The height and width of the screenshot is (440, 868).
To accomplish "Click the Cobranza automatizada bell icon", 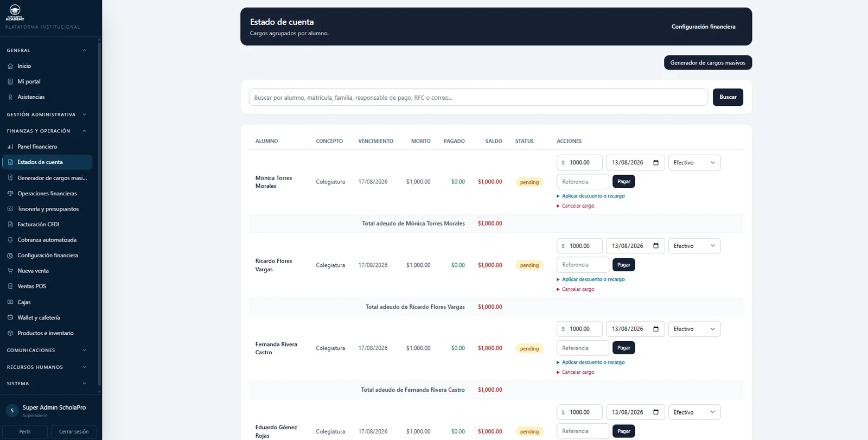I will pos(10,240).
